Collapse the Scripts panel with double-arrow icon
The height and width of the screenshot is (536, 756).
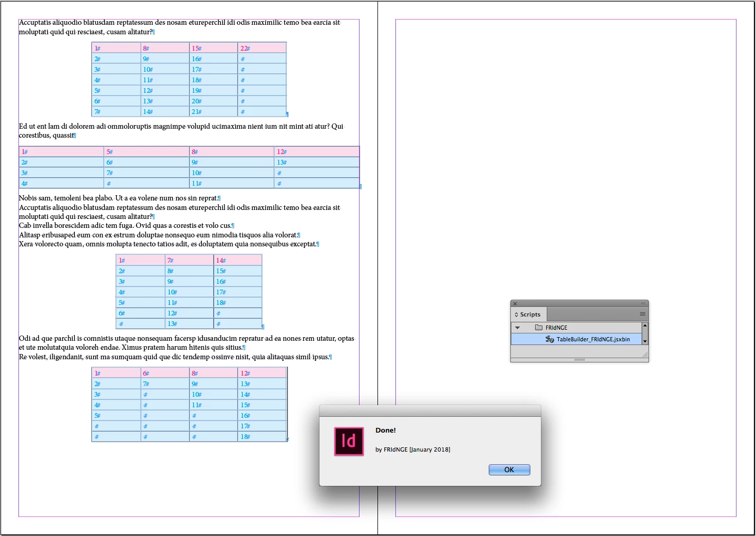(643, 303)
